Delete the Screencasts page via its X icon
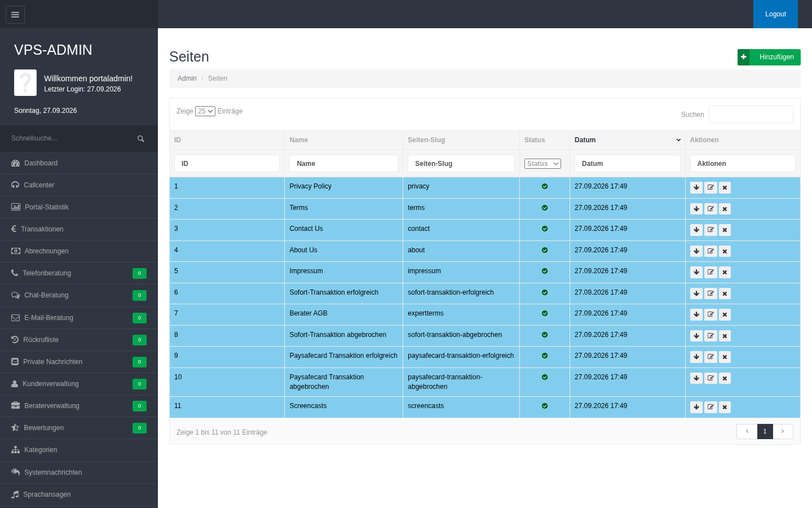812x508 pixels. coord(725,407)
